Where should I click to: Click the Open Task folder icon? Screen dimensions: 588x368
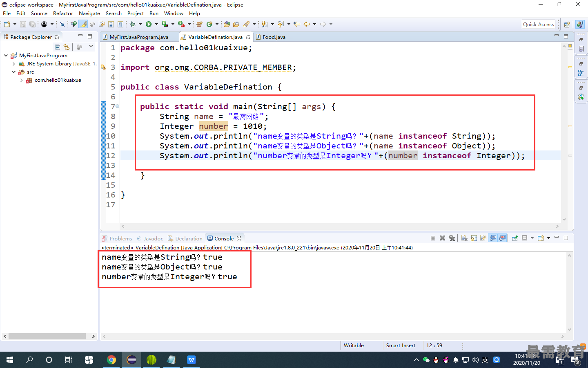click(236, 24)
